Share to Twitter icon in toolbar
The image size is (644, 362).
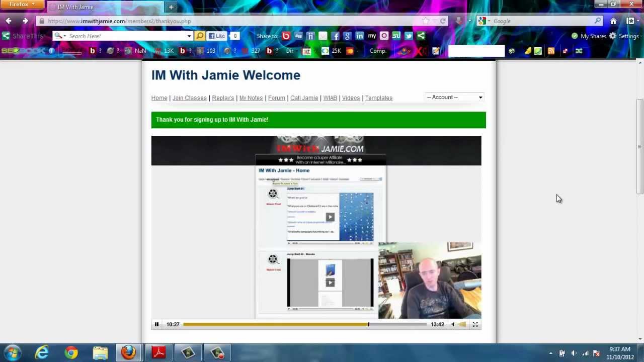[x=408, y=36]
